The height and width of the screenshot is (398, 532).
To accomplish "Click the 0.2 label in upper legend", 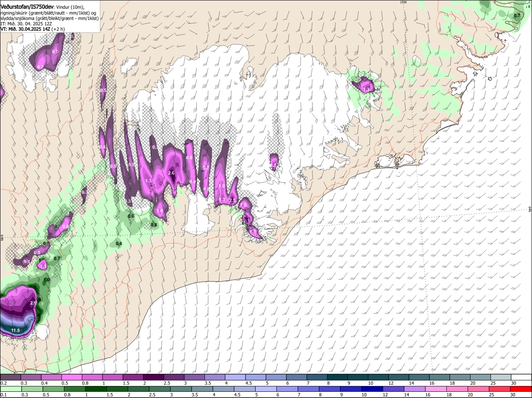I will (x=4, y=383).
